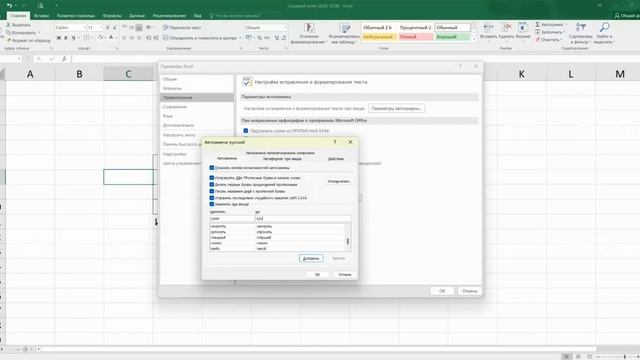Increase font size with the large A
Viewport: 640px width, 360px height.
(107, 28)
